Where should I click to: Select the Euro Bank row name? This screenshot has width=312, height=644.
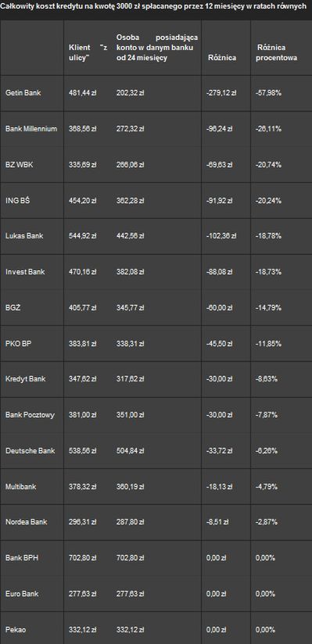coord(22,594)
